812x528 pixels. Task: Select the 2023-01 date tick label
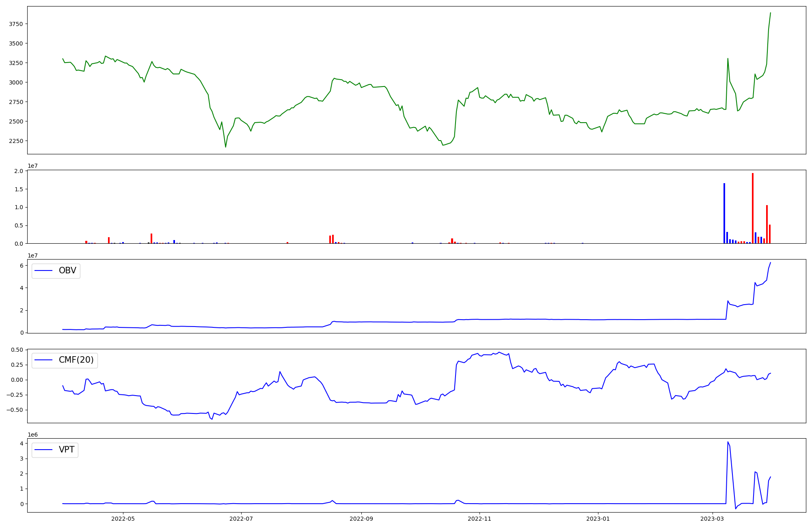[x=598, y=519]
